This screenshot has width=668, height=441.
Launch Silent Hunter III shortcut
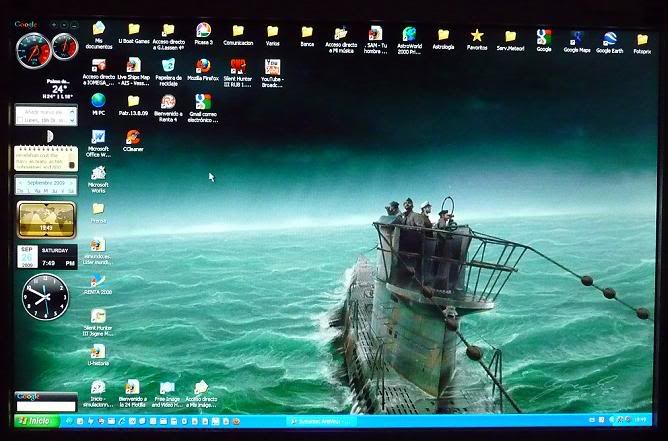[x=238, y=73]
